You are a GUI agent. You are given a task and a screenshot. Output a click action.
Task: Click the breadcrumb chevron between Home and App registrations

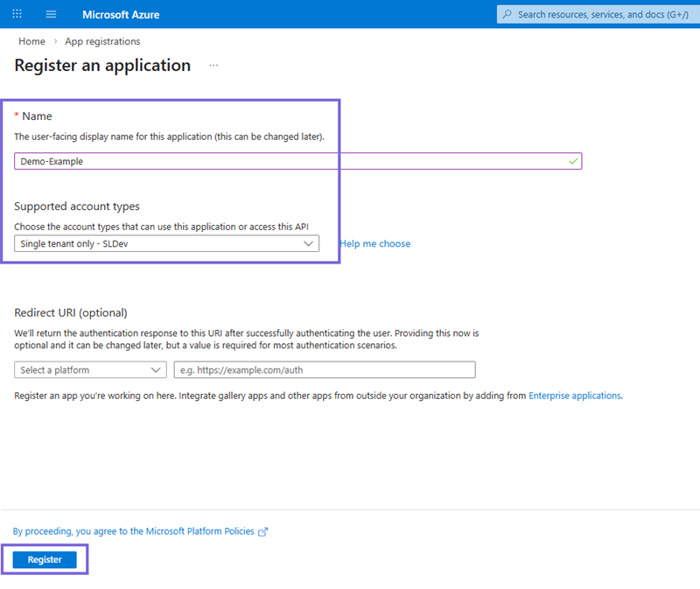point(53,41)
